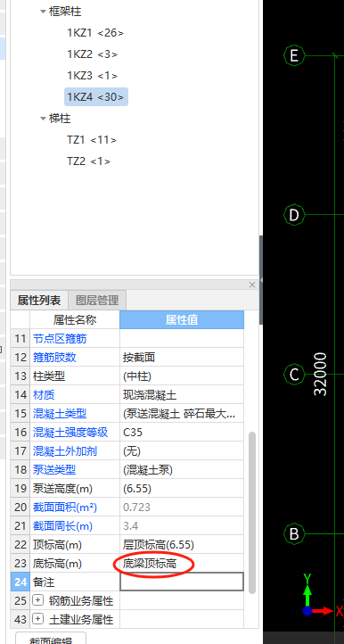Click the 底梁顶标高 value cell
This screenshot has width=344, height=644.
(x=182, y=564)
